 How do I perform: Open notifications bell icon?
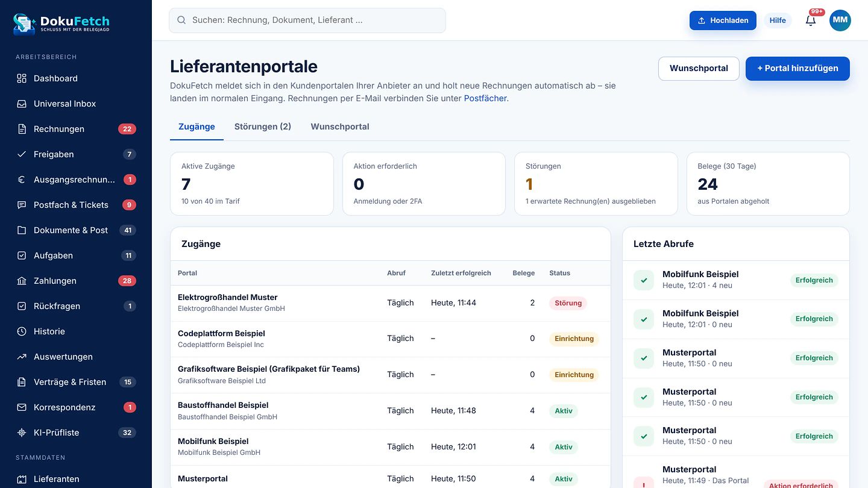811,20
